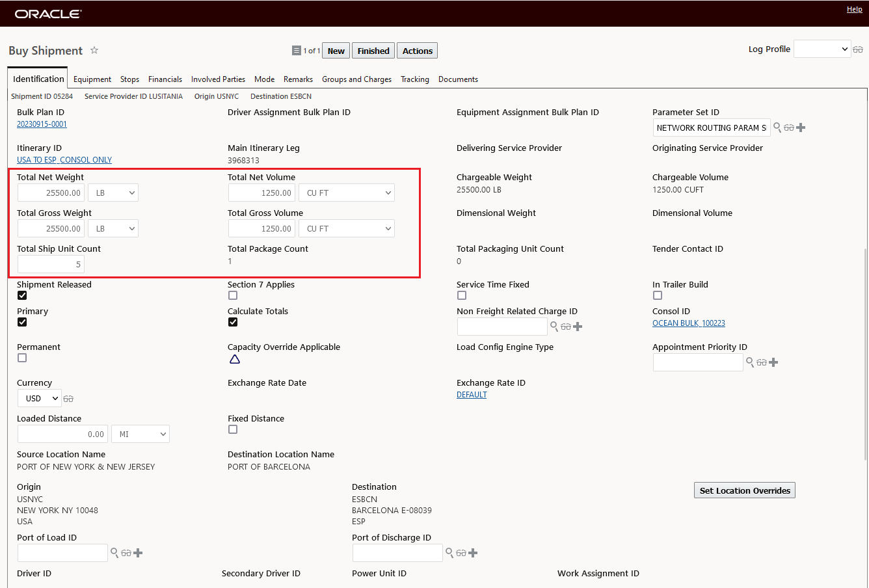The image size is (869, 588).
Task: Switch to the Equipment tab
Action: coord(92,79)
